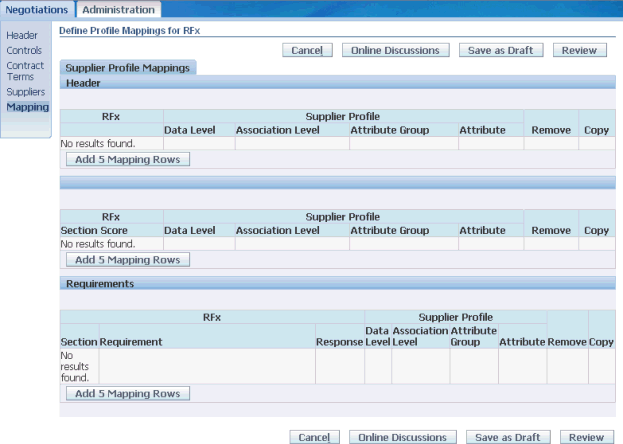Click 'No results found.' in Header table
Viewport: 623px width, 444px height.
[98, 143]
